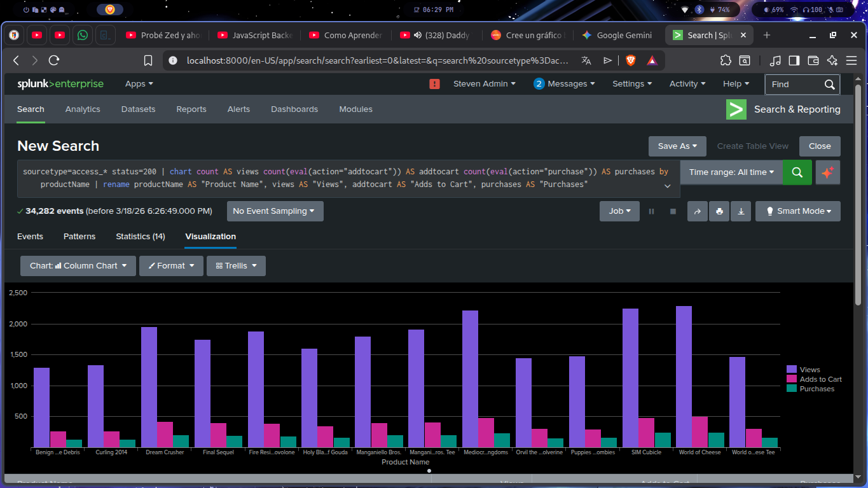This screenshot has width=868, height=488.
Task: Open Brave Shields lion icon
Action: [630, 60]
